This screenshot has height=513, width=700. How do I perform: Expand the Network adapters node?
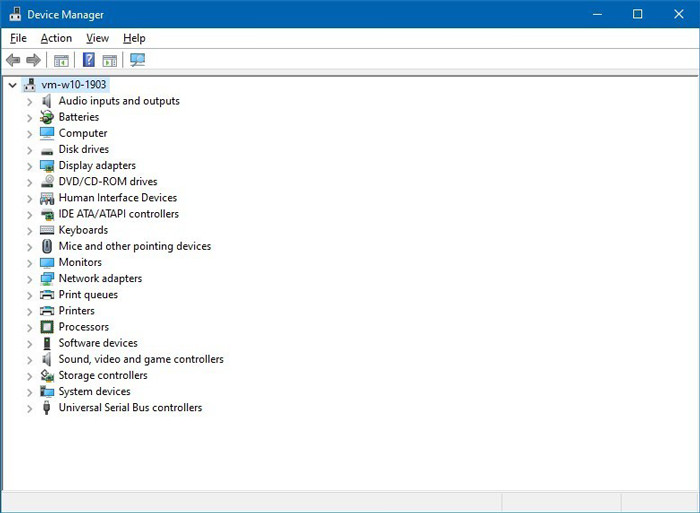29,279
